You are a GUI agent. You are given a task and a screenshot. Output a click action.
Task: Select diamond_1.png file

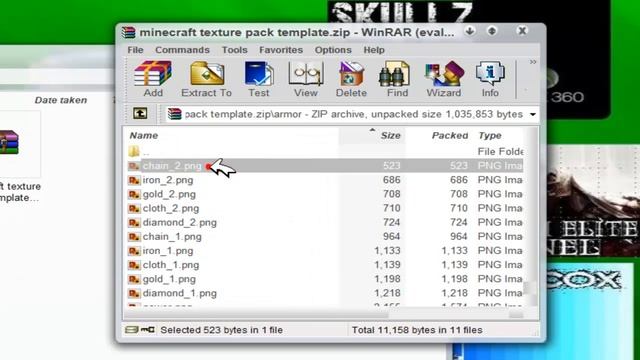(325, 293)
